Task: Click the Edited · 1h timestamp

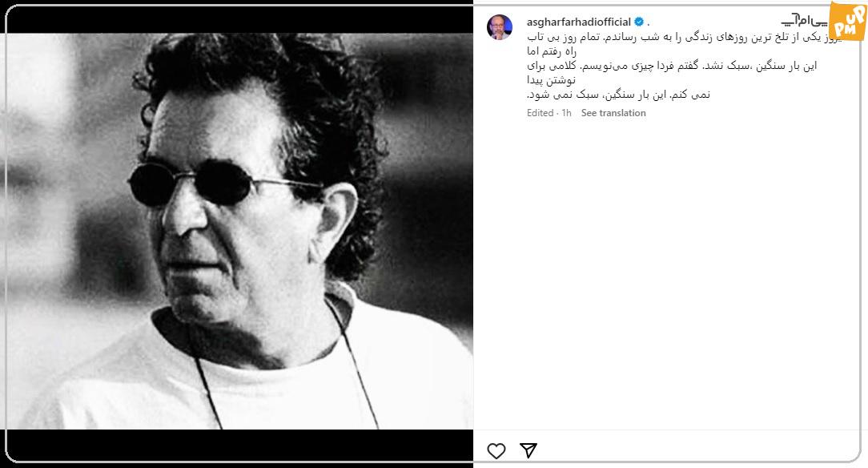Action: (x=549, y=112)
